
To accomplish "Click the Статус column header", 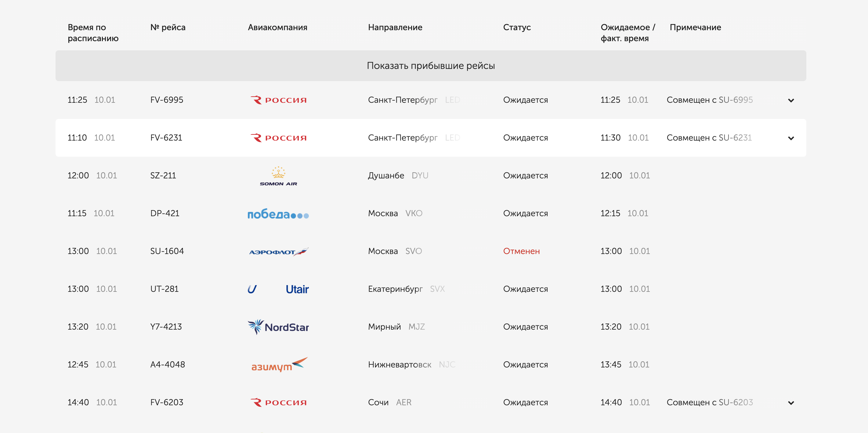I will click(x=517, y=27).
